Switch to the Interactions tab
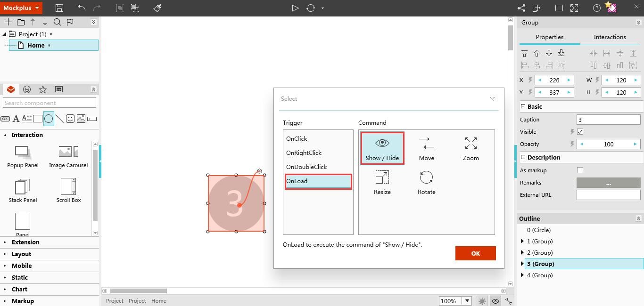644x306 pixels. coord(609,37)
